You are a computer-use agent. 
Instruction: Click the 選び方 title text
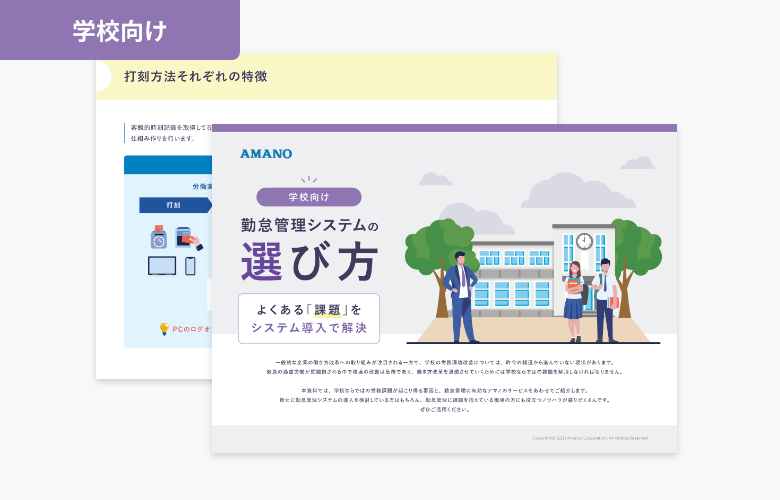[x=308, y=262]
